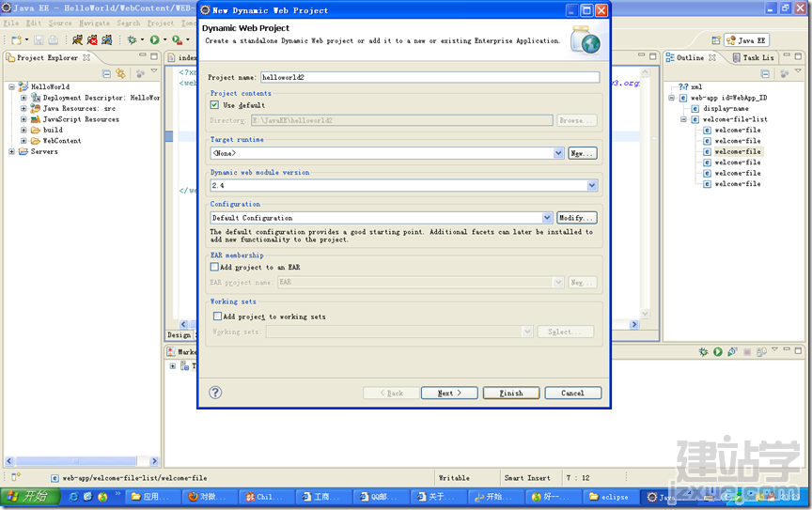Enable Add project to an EAR checkbox
Viewport: 812px width, 510px height.
tap(214, 267)
